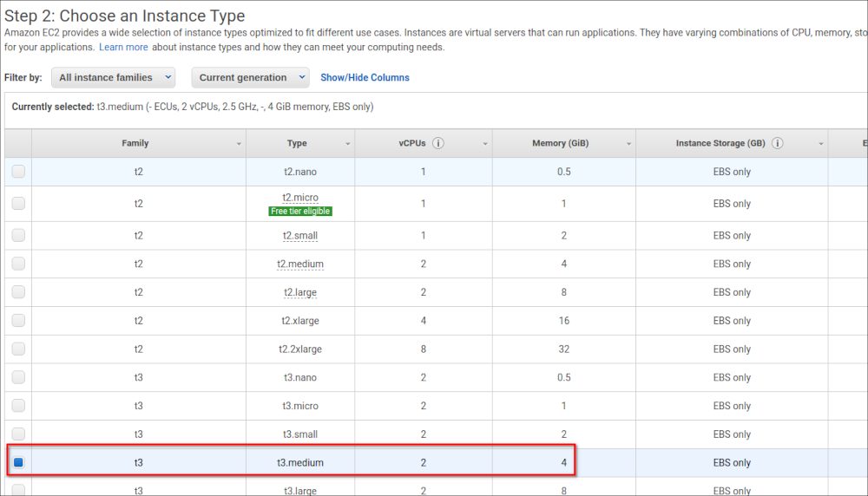
Task: Open Instance Storage column sort arrow
Action: click(x=821, y=144)
